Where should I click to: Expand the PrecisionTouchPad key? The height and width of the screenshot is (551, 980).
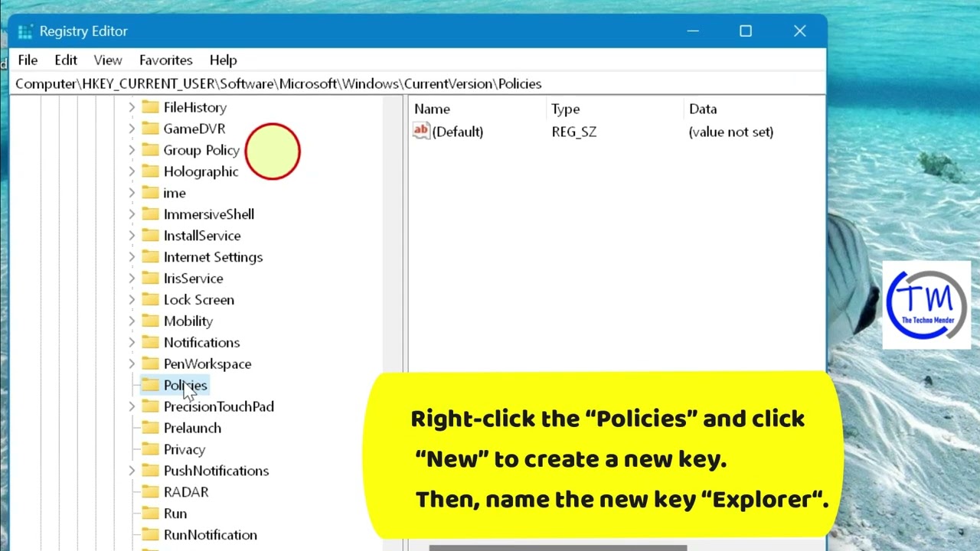pos(132,406)
